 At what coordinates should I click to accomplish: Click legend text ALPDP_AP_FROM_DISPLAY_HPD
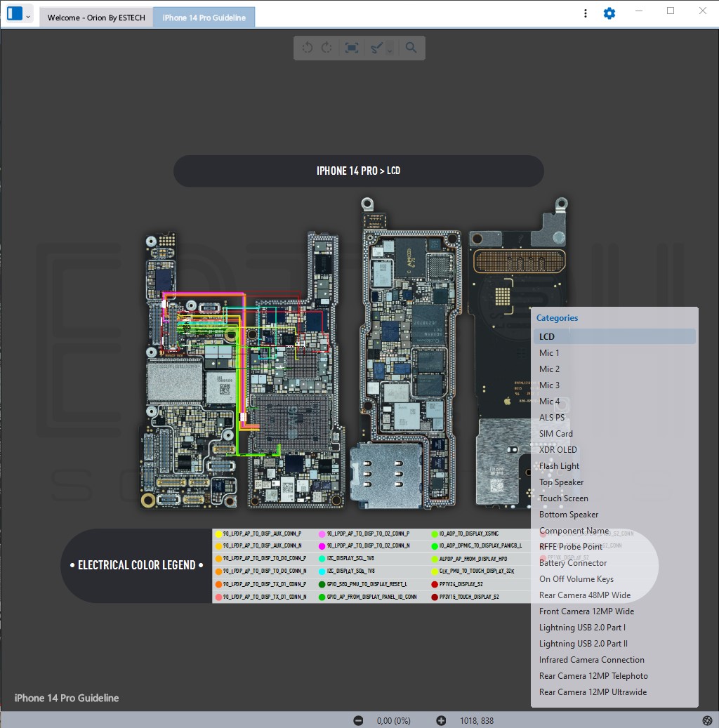(473, 559)
